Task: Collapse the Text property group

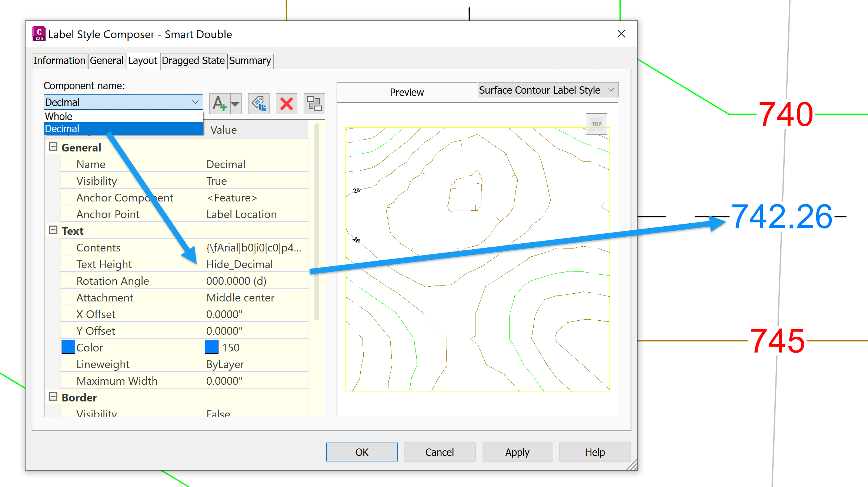Action: tap(53, 230)
